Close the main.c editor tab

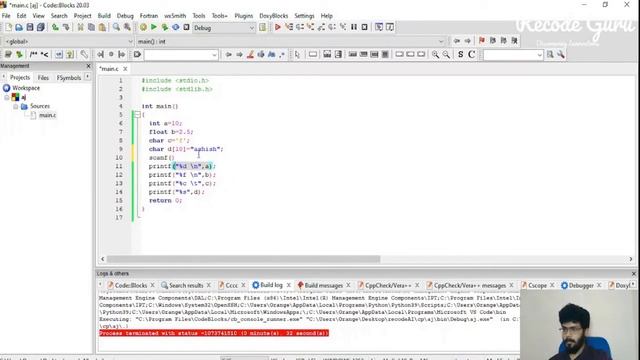tap(125, 69)
